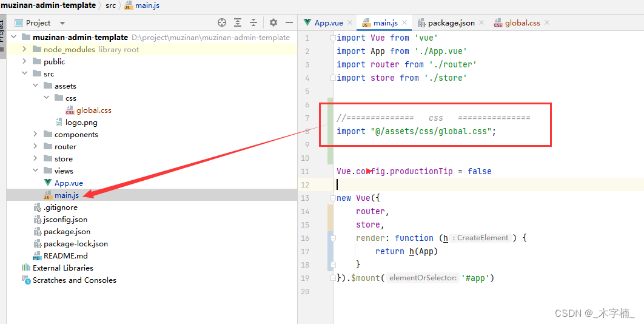Click the Vue file icon beside App.vue in tree
The width and height of the screenshot is (644, 324).
click(48, 183)
